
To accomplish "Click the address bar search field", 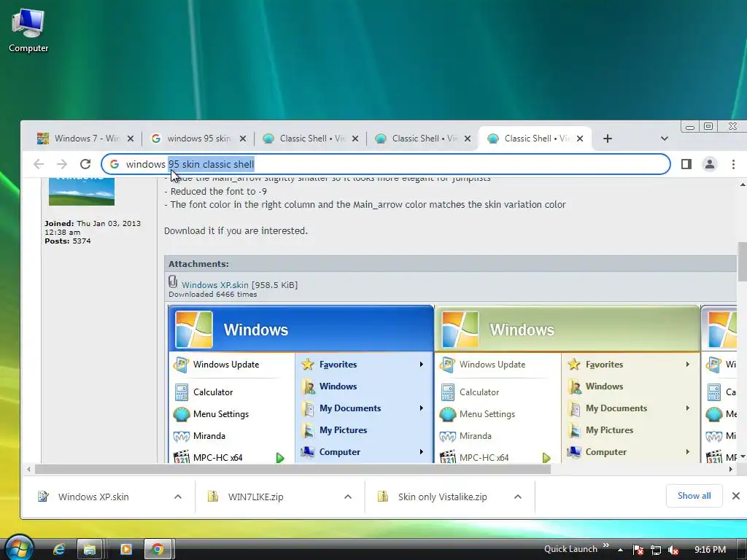I will click(x=385, y=164).
